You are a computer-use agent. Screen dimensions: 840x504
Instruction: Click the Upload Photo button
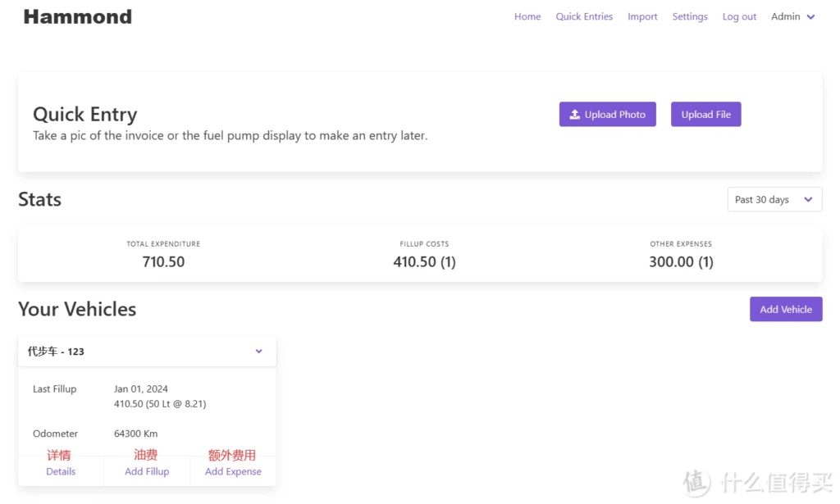(x=607, y=115)
